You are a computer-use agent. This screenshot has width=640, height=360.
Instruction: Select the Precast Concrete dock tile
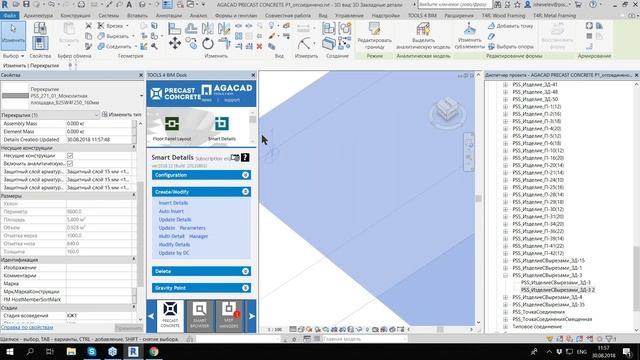[170, 315]
